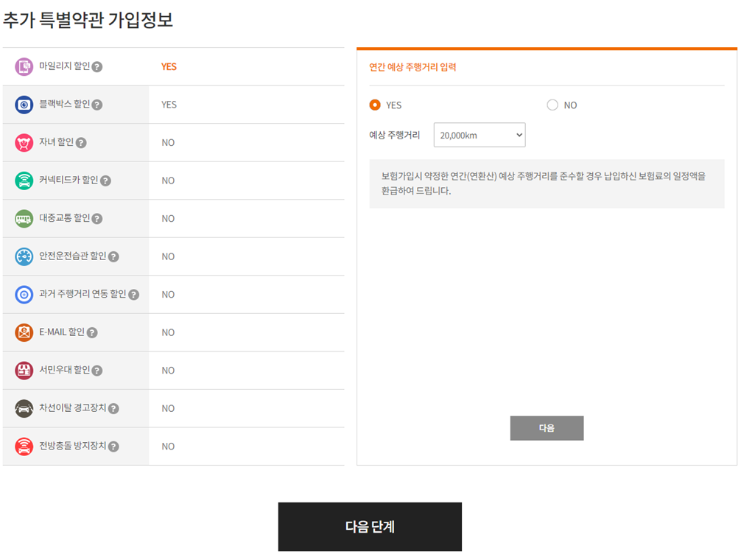Click the NO value for 대중교통 할인
The height and width of the screenshot is (560, 741).
(x=168, y=219)
